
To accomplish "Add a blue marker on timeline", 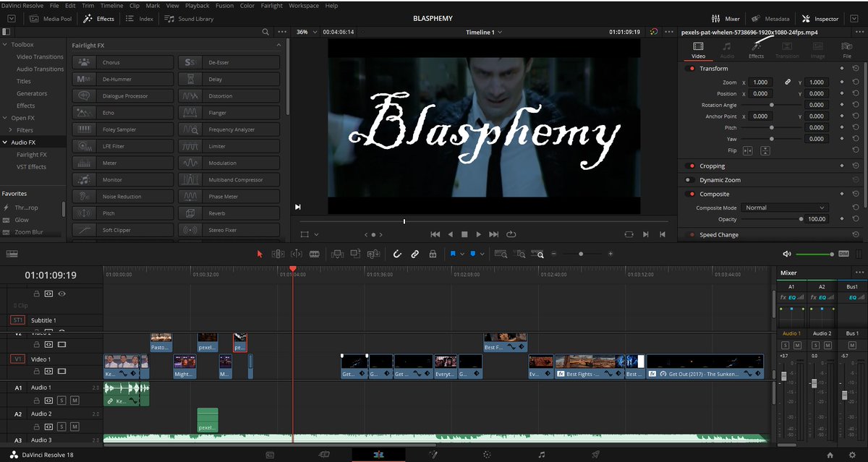I will pos(473,254).
